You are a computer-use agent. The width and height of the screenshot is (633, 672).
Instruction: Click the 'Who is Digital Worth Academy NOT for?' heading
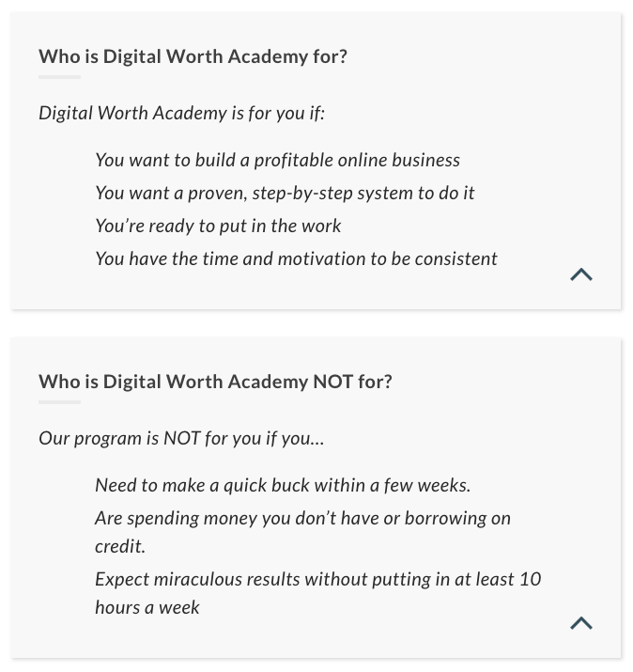tap(215, 382)
